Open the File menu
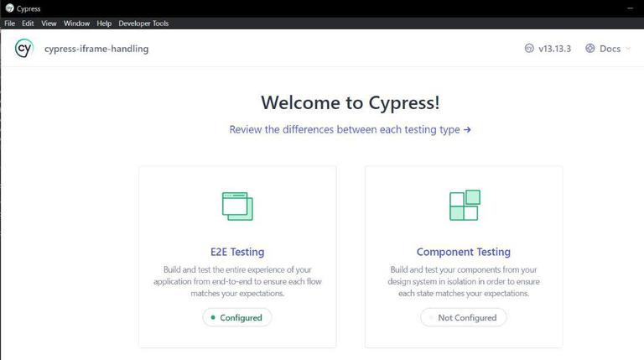The width and height of the screenshot is (644, 360). [x=10, y=23]
